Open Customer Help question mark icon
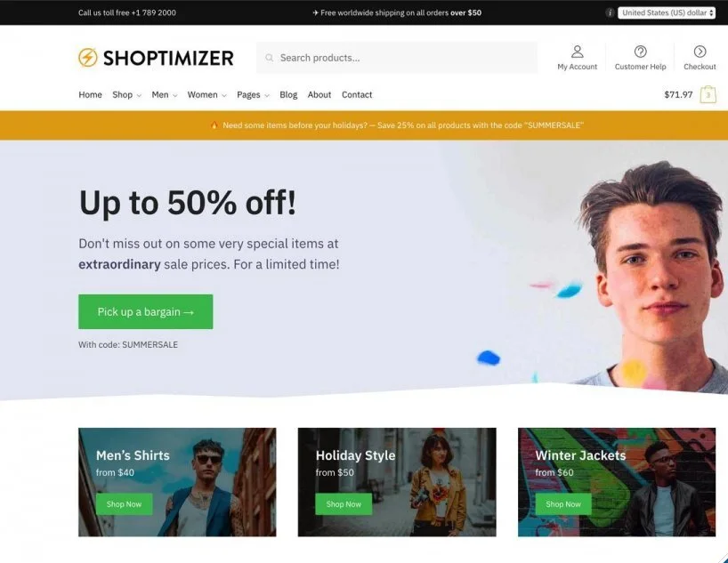This screenshot has width=728, height=563. pos(640,51)
